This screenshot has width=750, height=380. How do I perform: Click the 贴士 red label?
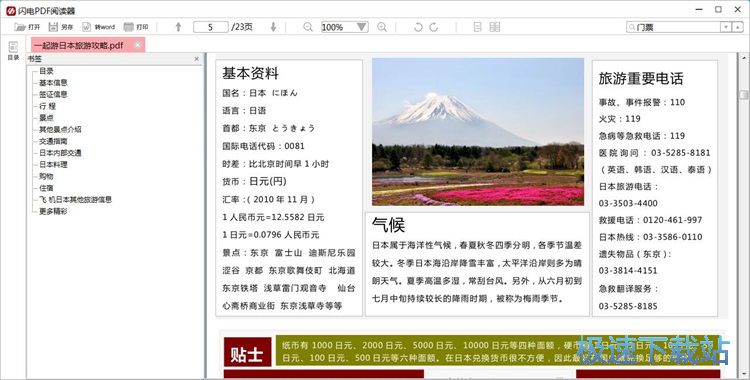[247, 353]
